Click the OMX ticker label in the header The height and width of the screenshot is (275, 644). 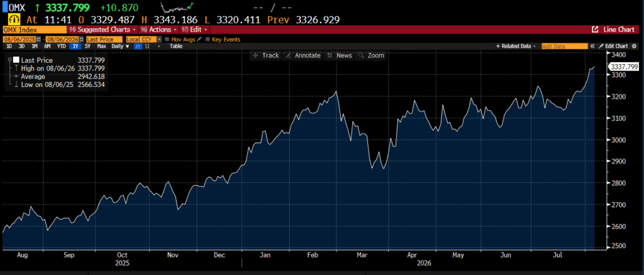point(17,8)
